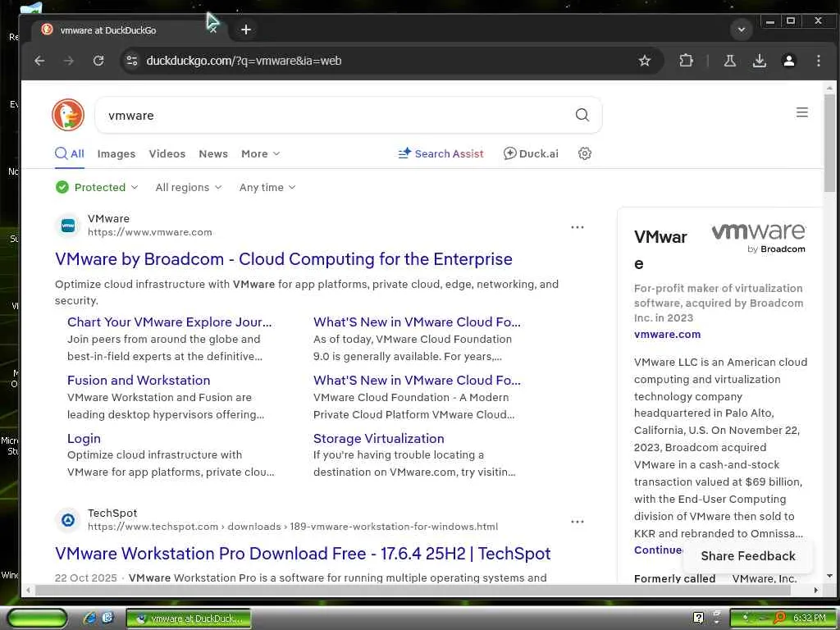The width and height of the screenshot is (840, 630).
Task: Open Duck.ai chat
Action: pyautogui.click(x=531, y=153)
